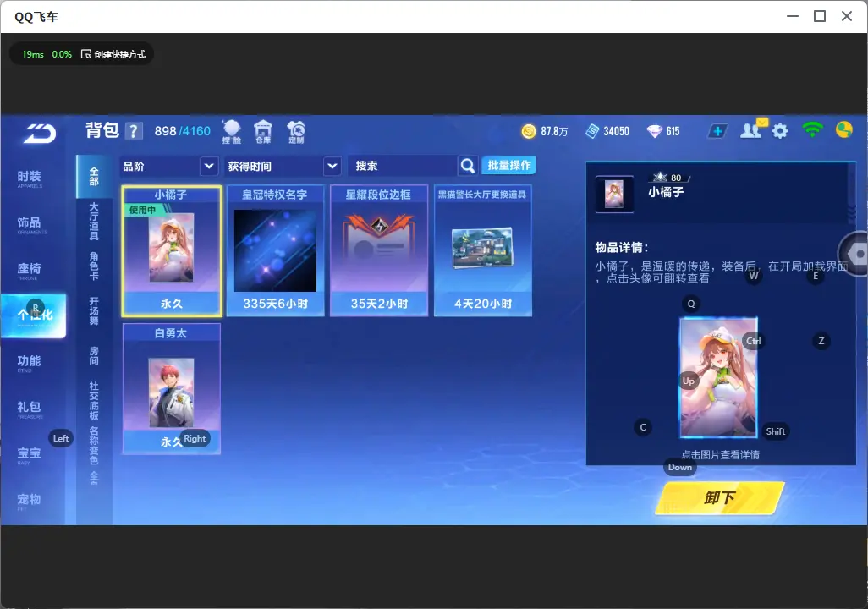The image size is (868, 609).
Task: Open the 捏脸 face customization icon
Action: click(232, 132)
